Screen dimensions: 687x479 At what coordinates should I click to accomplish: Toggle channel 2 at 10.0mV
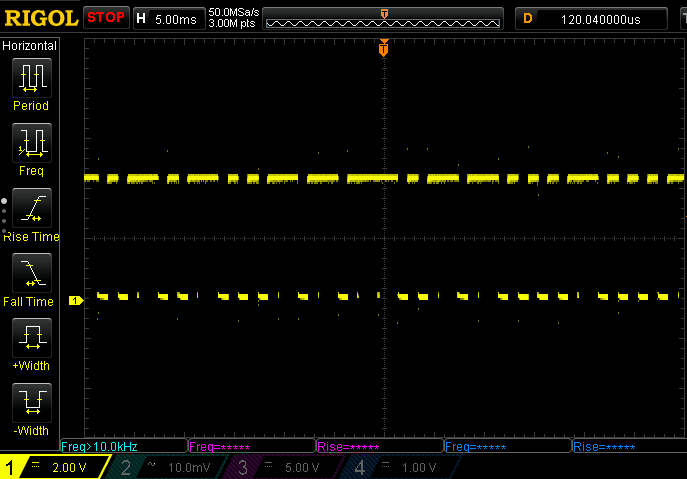coord(168,467)
